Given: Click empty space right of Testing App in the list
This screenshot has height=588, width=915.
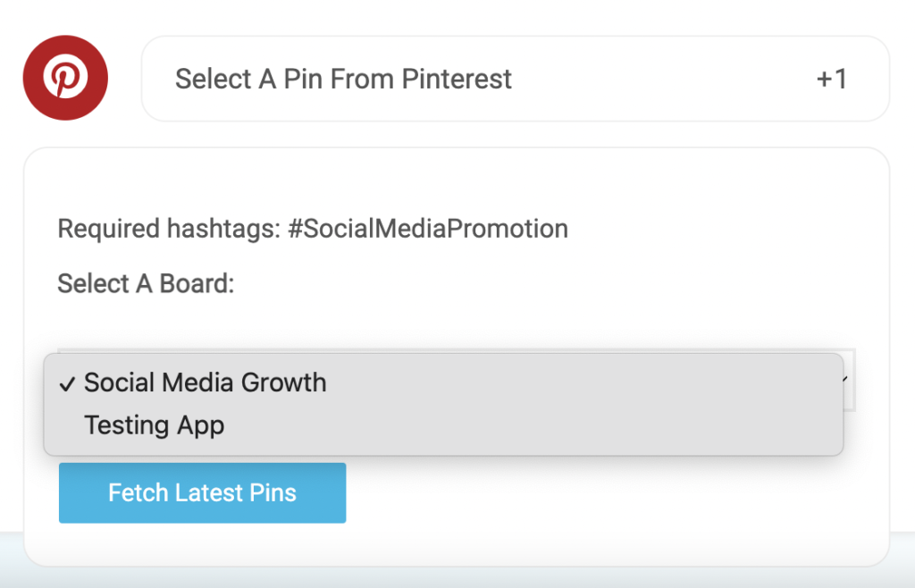Looking at the screenshot, I should point(525,424).
